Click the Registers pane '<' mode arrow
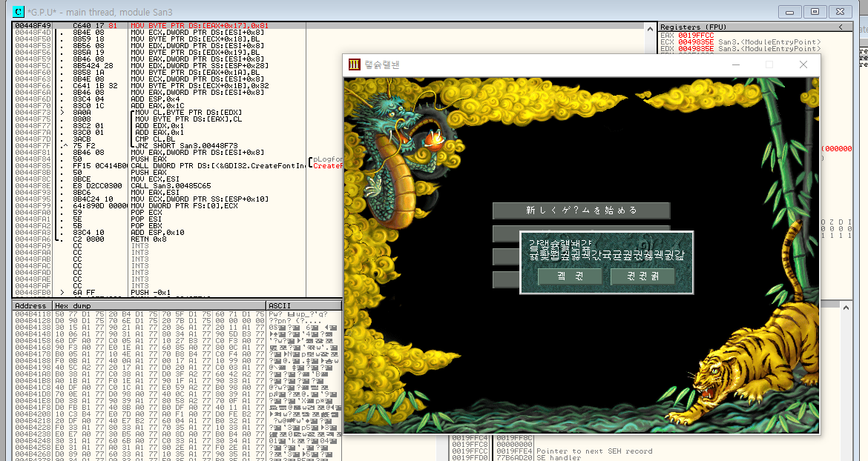Image resolution: width=868 pixels, height=461 pixels. pos(841,27)
